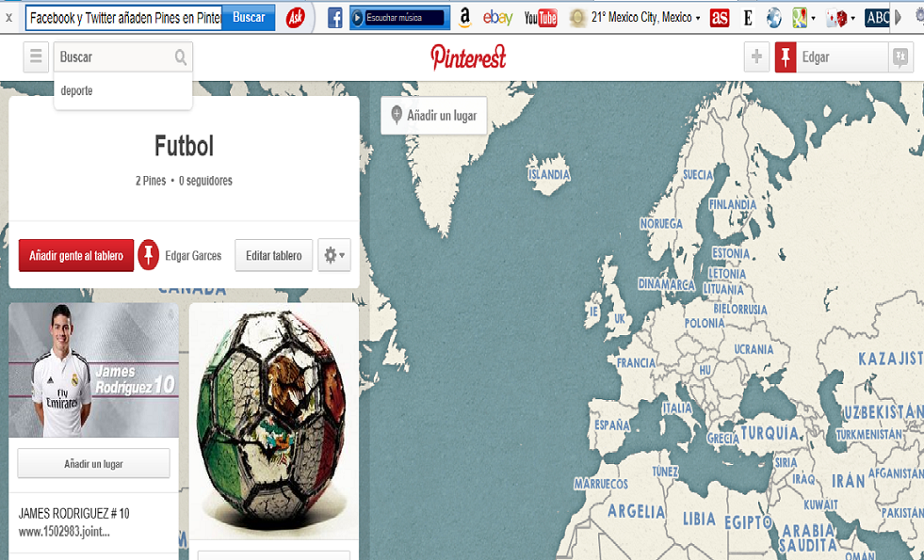Open the Facebook toolbar icon
Viewport: 924px width, 560px height.
[334, 18]
